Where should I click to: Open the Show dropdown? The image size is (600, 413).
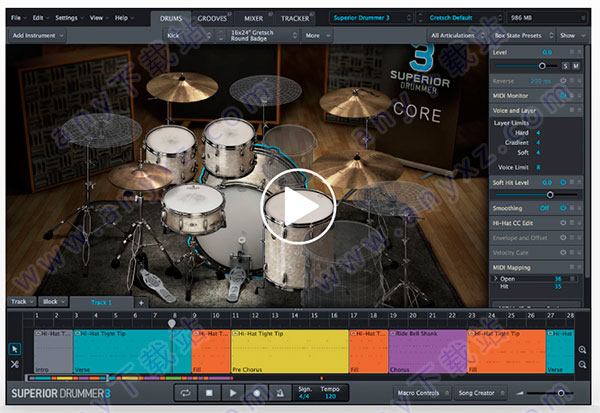point(572,36)
